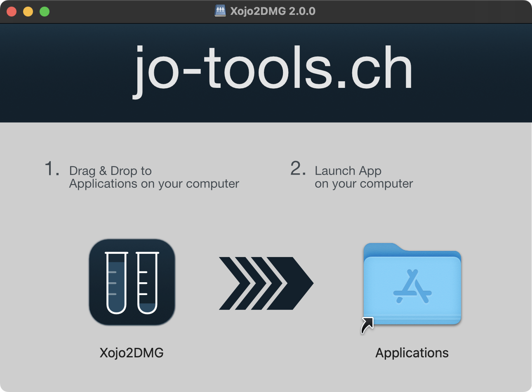Click the Xojo2DMG 2.0.0 window title
Image resolution: width=532 pixels, height=392 pixels.
coord(273,11)
